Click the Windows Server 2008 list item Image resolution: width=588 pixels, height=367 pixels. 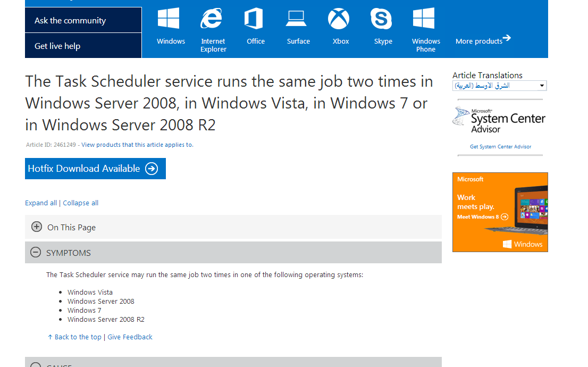pos(101,302)
